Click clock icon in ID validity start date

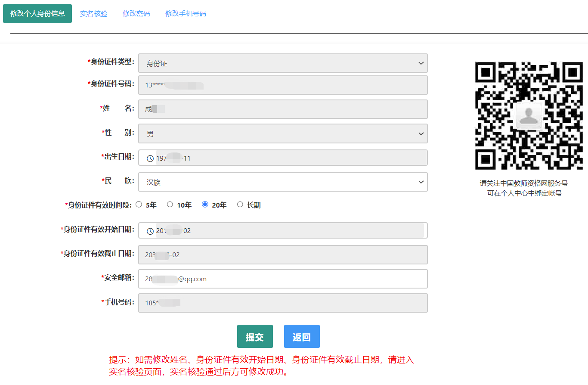150,231
